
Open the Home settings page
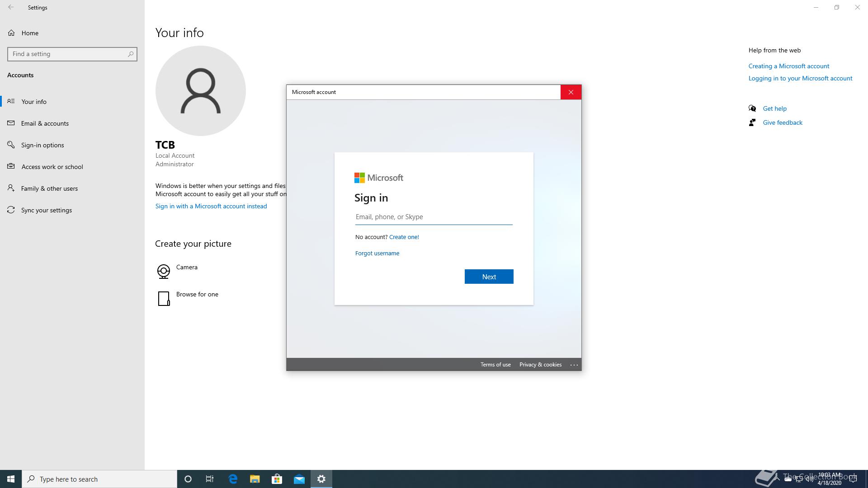click(x=72, y=33)
